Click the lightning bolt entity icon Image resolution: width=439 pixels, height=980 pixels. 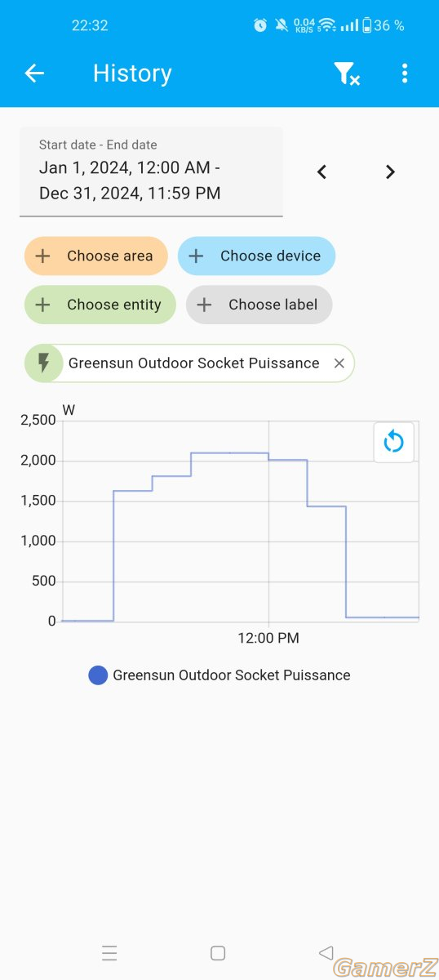43,363
